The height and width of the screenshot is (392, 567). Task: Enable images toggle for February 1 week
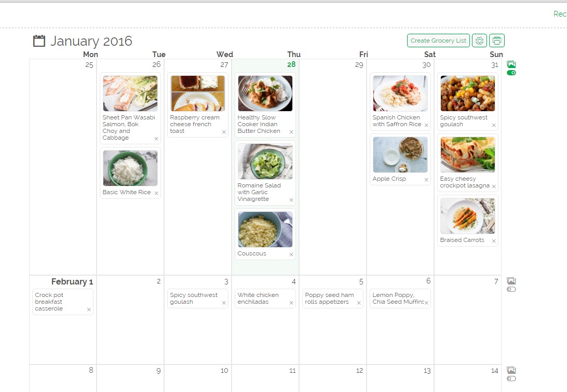pyautogui.click(x=511, y=289)
